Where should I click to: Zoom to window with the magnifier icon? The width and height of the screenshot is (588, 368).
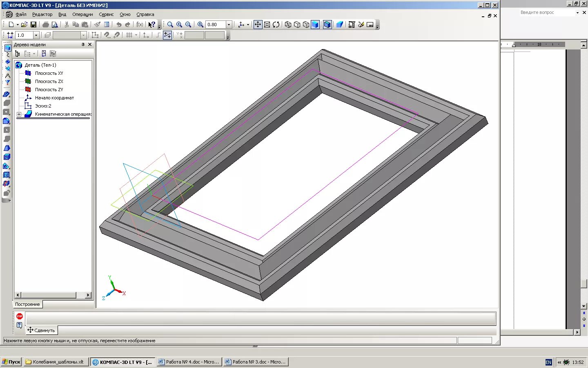(x=170, y=25)
